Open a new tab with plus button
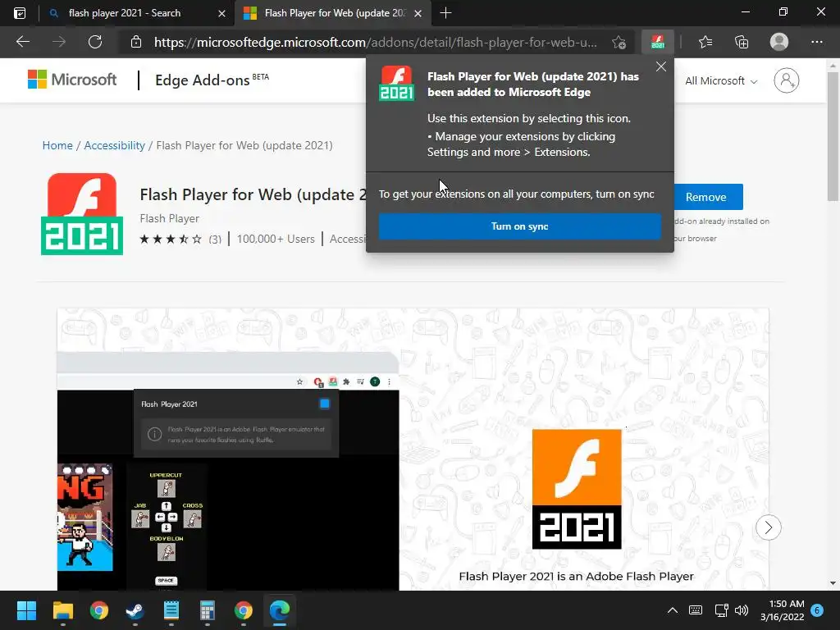 click(445, 13)
